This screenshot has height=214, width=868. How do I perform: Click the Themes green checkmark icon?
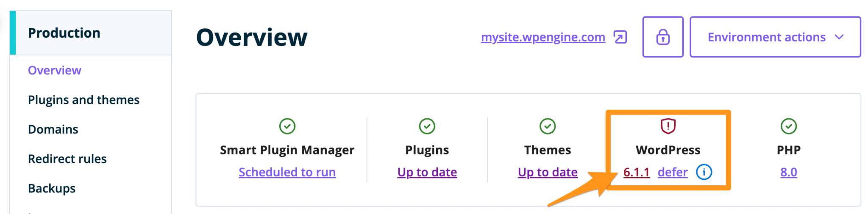pyautogui.click(x=548, y=126)
